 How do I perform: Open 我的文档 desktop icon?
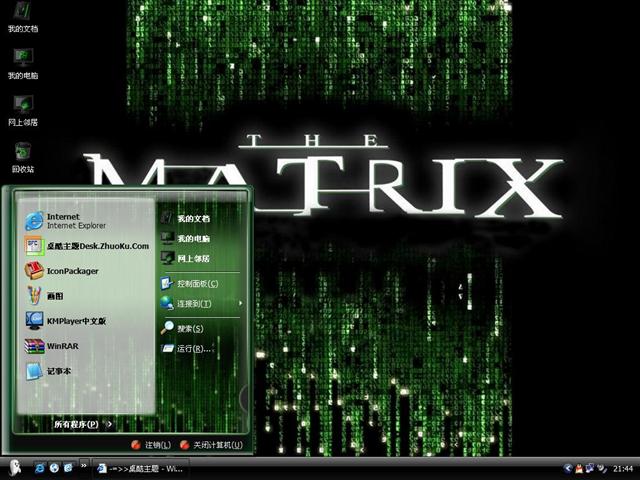[x=22, y=17]
